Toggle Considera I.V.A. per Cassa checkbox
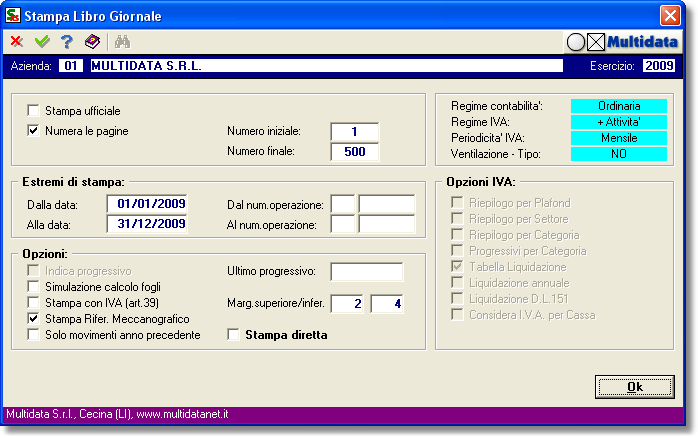 tap(457, 315)
